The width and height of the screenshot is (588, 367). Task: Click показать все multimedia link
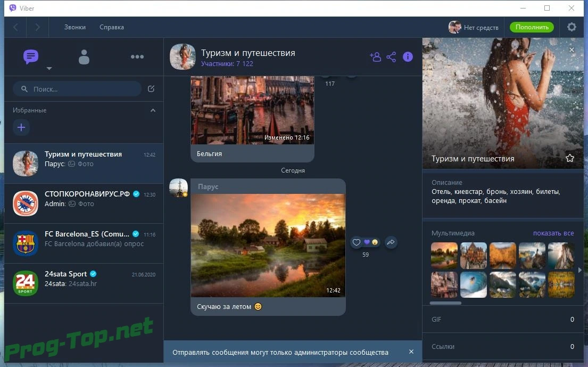tap(553, 233)
